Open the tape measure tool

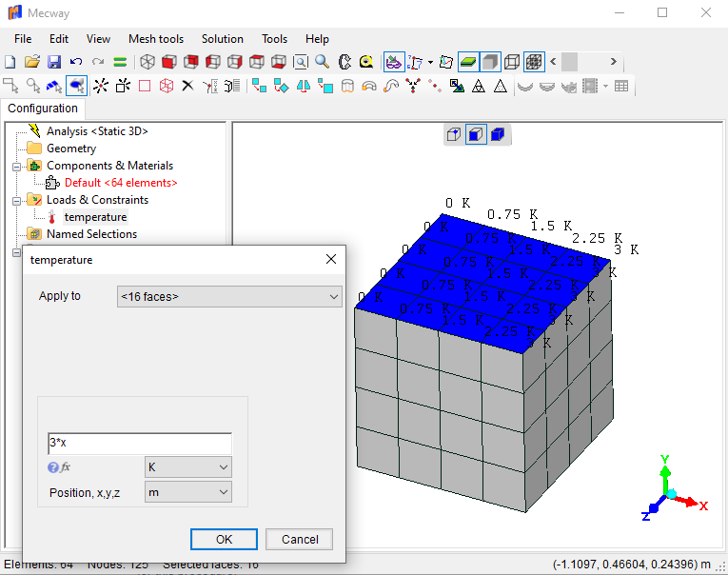click(366, 62)
